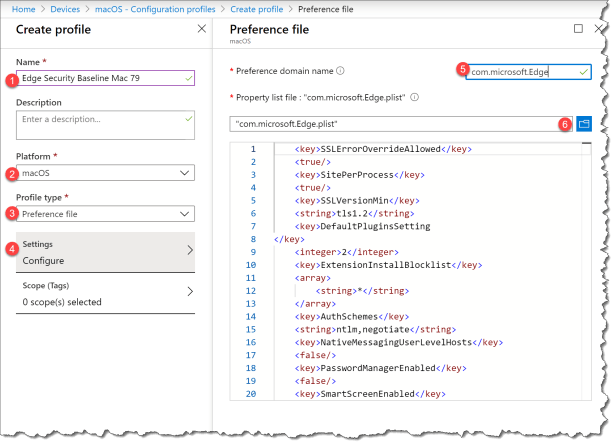Select the ExtensionInstallBlocklist key line

tap(388, 265)
